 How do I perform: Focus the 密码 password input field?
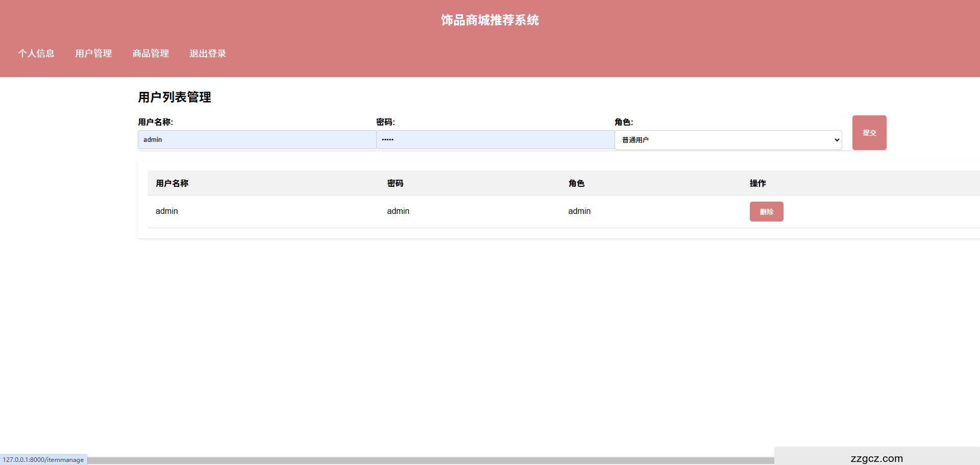coord(495,139)
